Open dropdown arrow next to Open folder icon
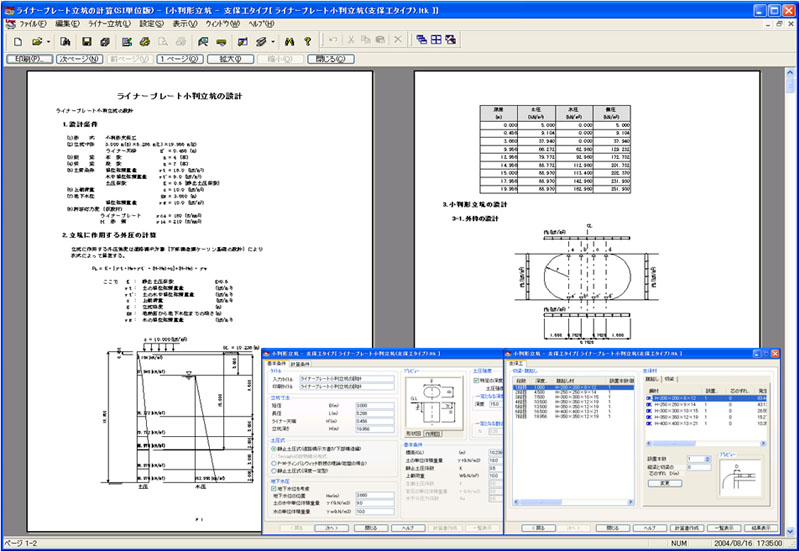 click(x=48, y=41)
